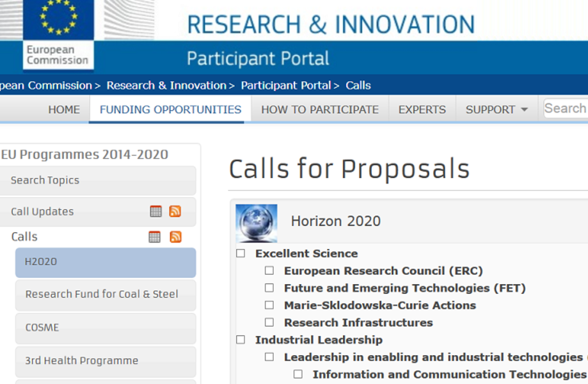588x384 pixels.
Task: Expand the SUPPORT dropdown menu
Action: (497, 109)
